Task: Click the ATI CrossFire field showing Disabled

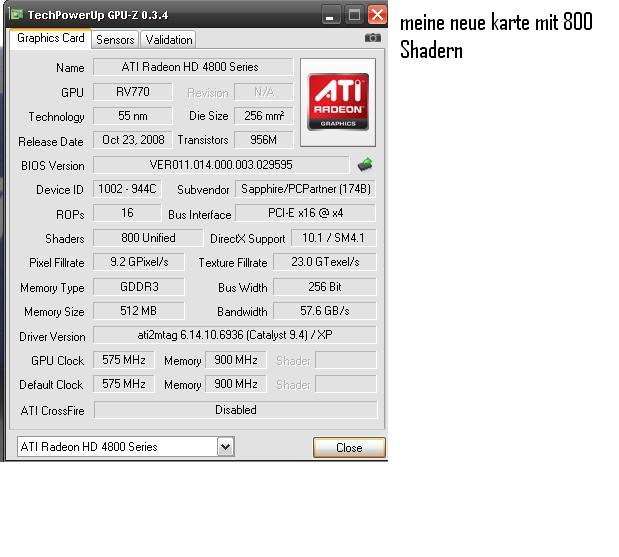Action: coord(236,410)
